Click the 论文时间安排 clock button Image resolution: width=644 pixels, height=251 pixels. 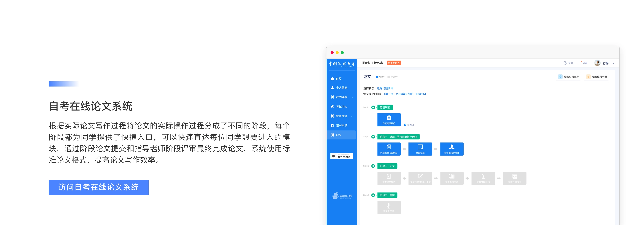(568, 77)
